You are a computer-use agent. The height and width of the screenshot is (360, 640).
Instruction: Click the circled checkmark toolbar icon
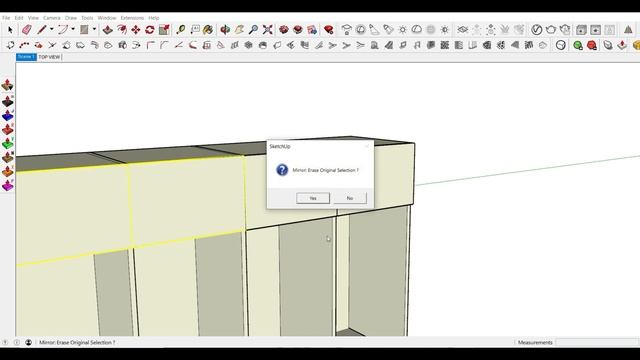[537, 29]
